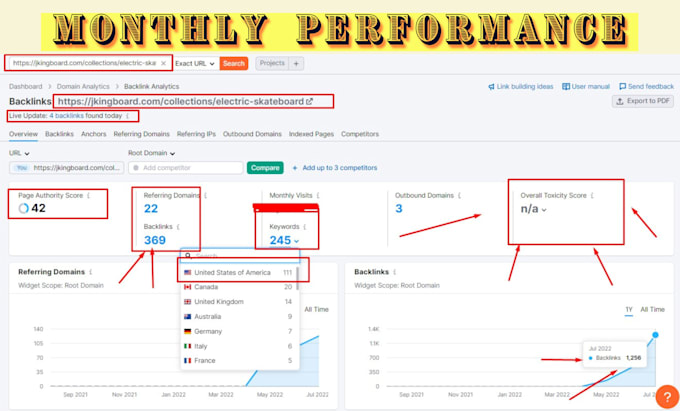Clear the URL search field with X
This screenshot has height=411, width=680.
point(163,63)
